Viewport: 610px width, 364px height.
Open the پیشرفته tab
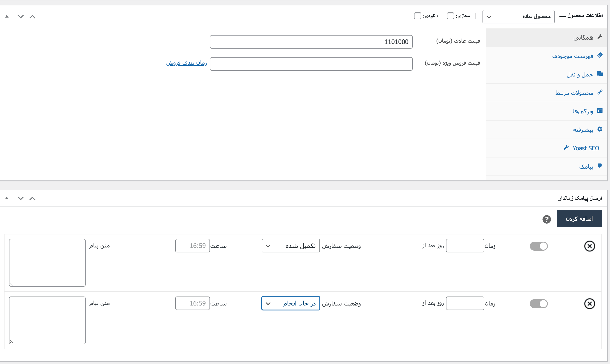pyautogui.click(x=547, y=130)
